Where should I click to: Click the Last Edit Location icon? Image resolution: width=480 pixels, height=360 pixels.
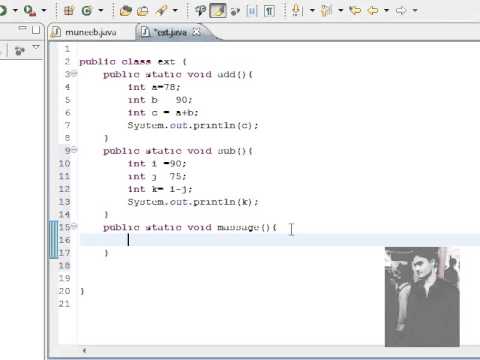tap(355, 11)
